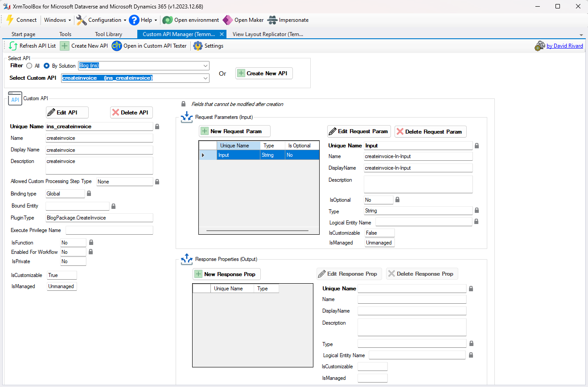
Task: Close the Custom API Manager tab
Action: (222, 34)
